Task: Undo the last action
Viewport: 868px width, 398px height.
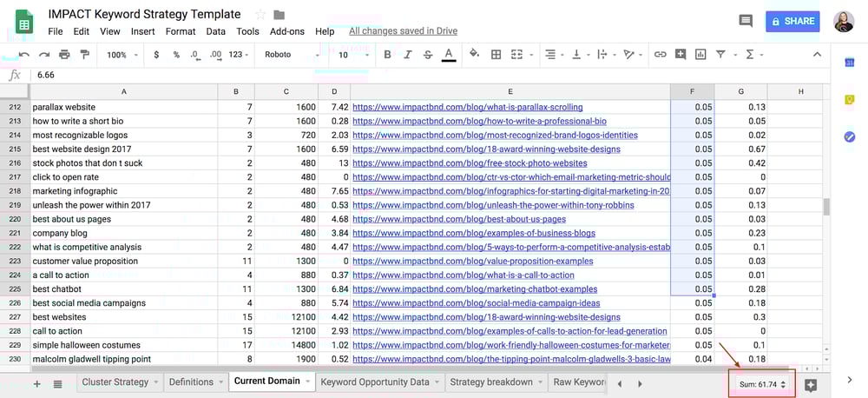Action: (x=24, y=55)
